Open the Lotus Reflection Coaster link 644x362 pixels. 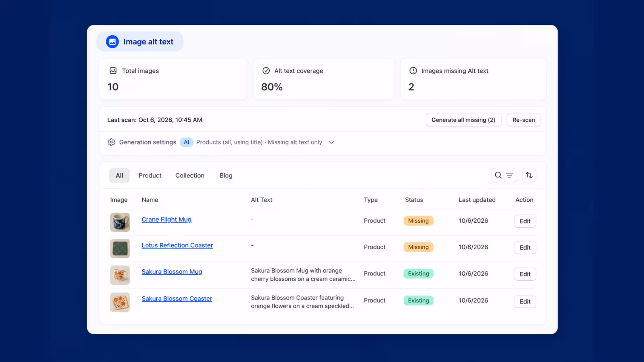pyautogui.click(x=177, y=245)
